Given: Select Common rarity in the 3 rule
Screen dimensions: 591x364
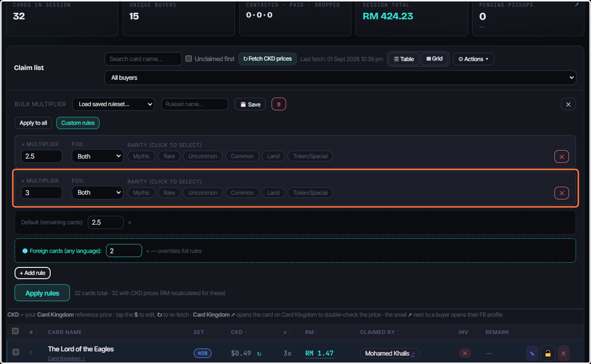Looking at the screenshot, I should pos(242,193).
